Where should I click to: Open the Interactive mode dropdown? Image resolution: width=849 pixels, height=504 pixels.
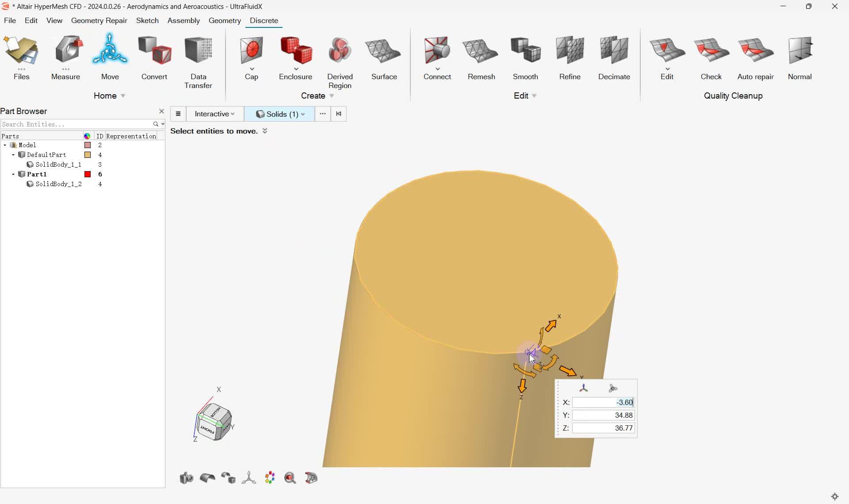point(214,114)
